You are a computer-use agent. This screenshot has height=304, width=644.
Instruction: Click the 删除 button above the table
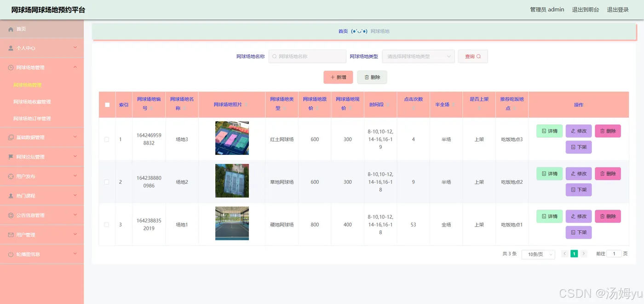click(x=372, y=77)
